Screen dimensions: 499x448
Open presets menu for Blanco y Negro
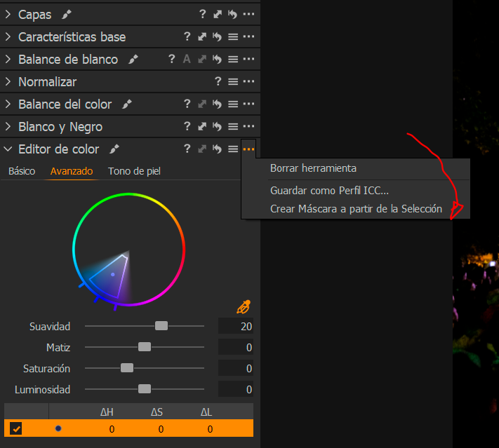[x=233, y=126]
